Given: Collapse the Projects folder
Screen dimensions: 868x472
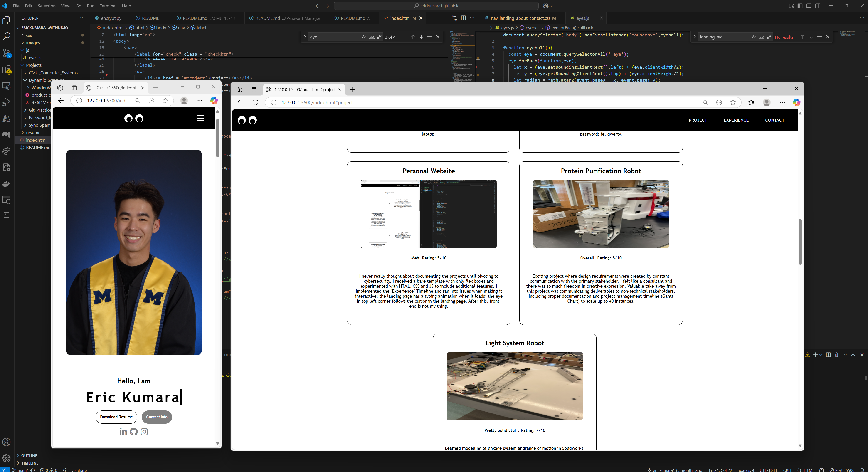Looking at the screenshot, I should [33, 65].
